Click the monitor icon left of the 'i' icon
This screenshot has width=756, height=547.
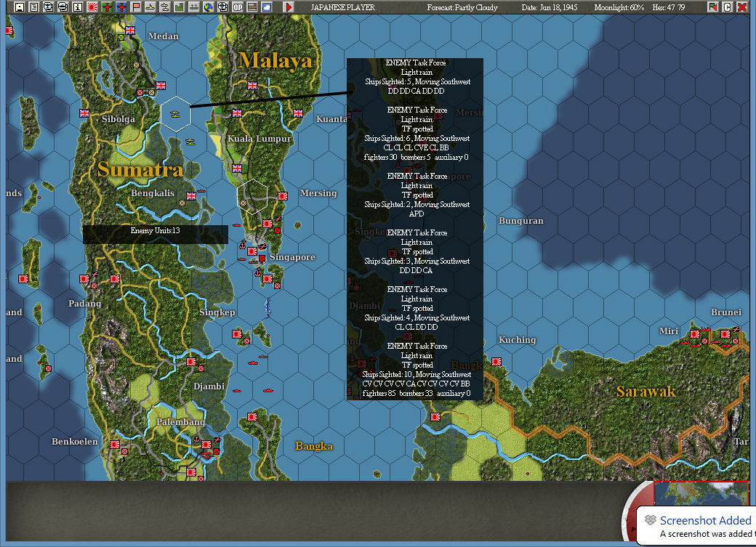coord(63,7)
